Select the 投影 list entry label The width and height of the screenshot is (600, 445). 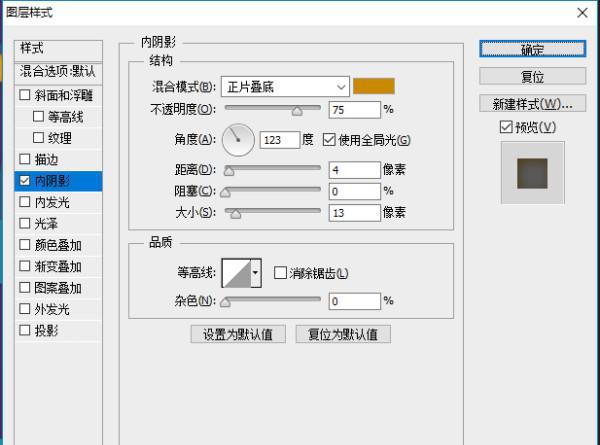tap(46, 330)
